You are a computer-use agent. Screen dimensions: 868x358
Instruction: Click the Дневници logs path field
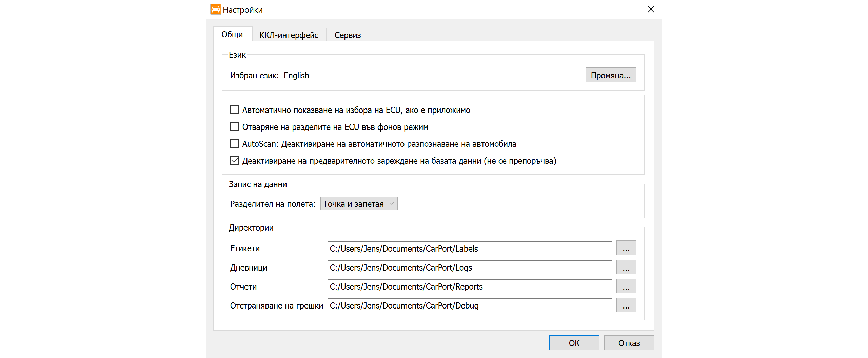[x=469, y=267]
